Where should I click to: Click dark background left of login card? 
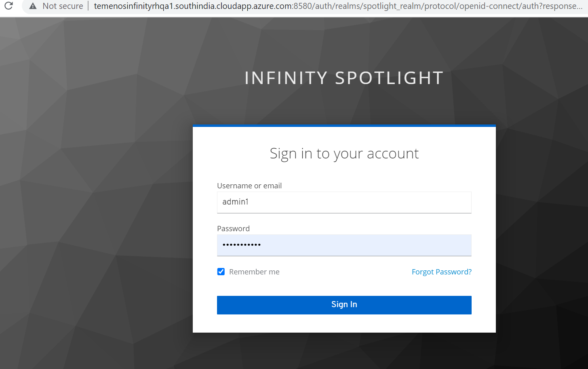97,226
